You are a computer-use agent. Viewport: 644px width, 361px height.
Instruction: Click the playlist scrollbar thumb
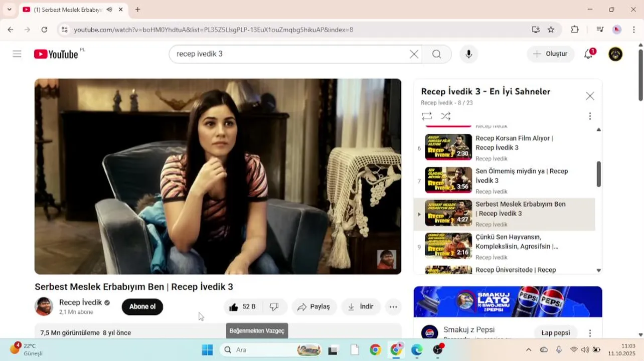point(598,173)
